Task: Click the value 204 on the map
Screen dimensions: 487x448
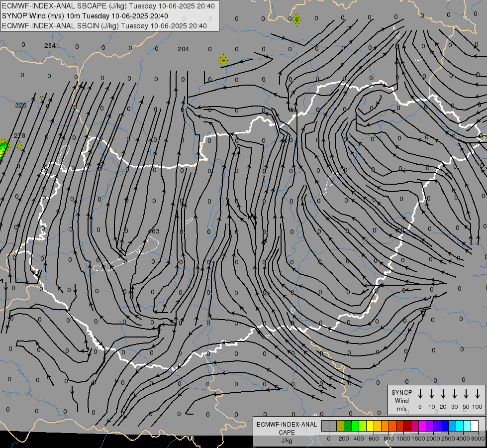Action: pos(183,49)
